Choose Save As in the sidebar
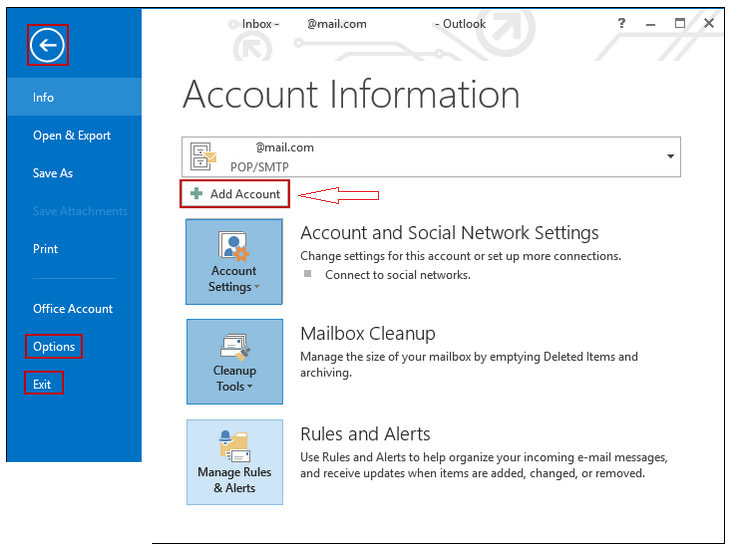 [53, 173]
